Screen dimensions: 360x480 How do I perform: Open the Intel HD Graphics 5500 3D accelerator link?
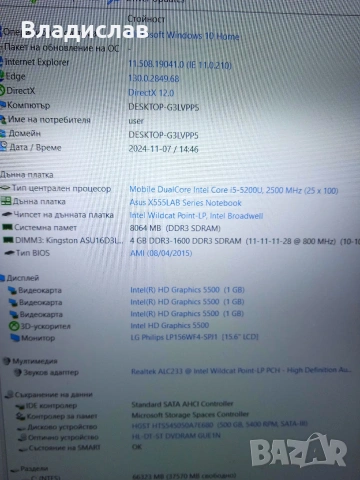pos(170,325)
